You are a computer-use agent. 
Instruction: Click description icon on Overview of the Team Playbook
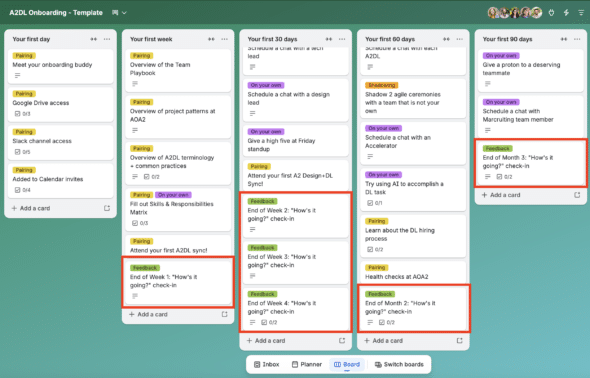pos(135,84)
